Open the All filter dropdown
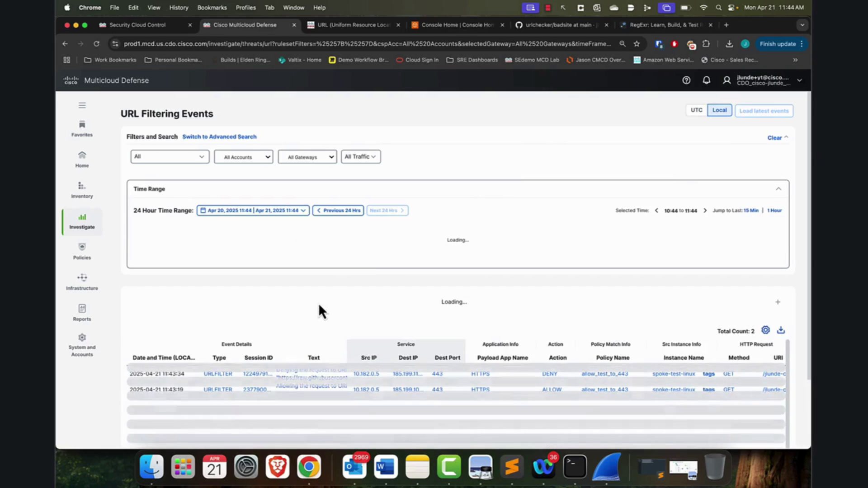This screenshot has width=868, height=488. pos(170,157)
